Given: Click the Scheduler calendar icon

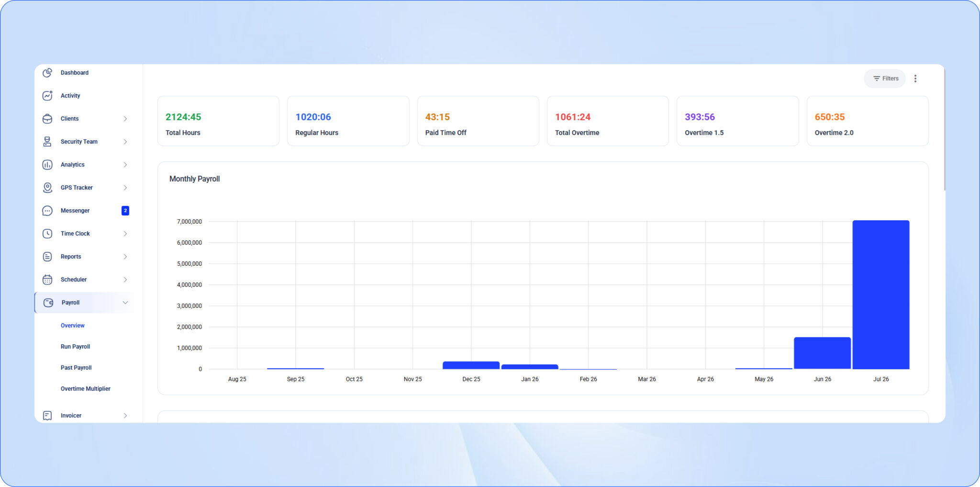Looking at the screenshot, I should pyautogui.click(x=47, y=280).
